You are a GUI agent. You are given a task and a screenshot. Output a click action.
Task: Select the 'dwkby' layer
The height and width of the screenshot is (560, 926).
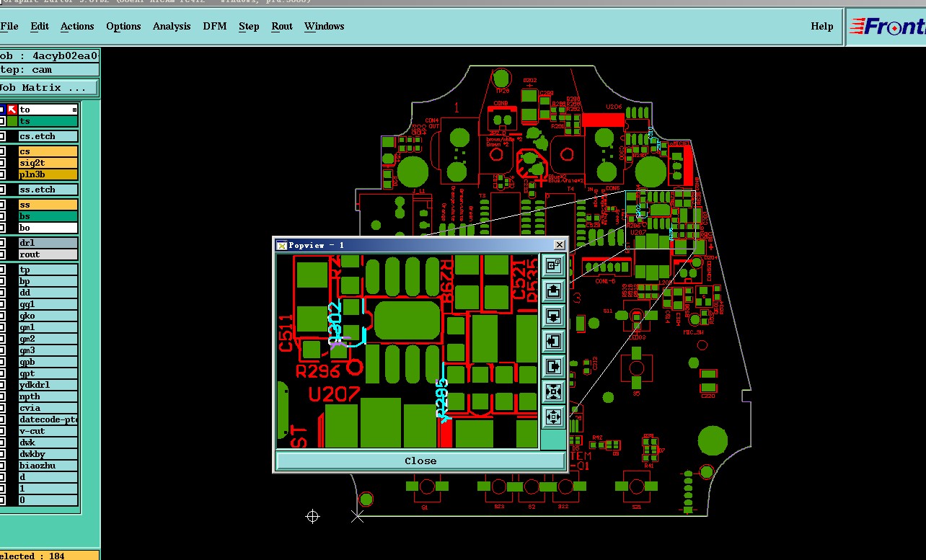(48, 454)
